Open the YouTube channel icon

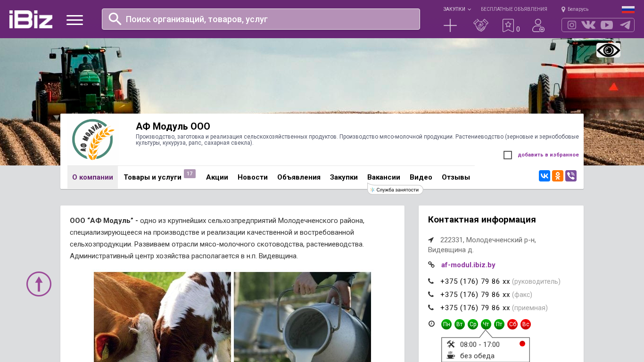(x=607, y=25)
